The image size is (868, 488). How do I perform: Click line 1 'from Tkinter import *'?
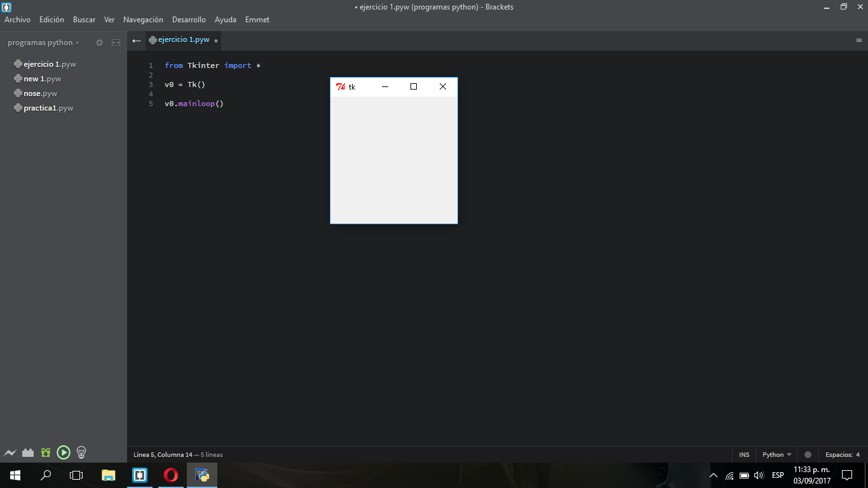(212, 65)
